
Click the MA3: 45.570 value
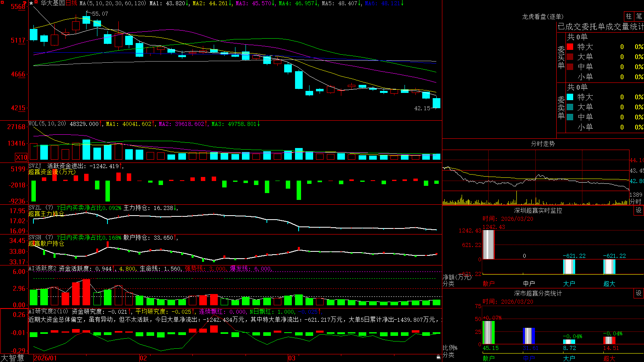255,3
